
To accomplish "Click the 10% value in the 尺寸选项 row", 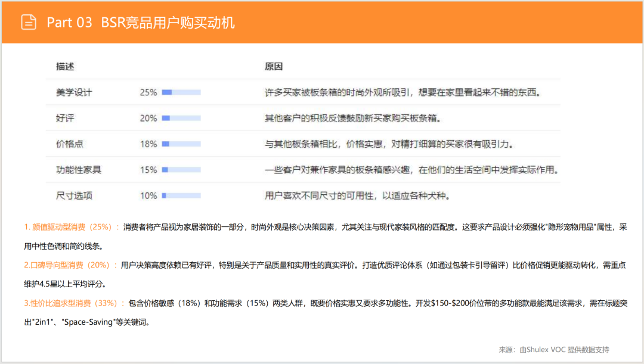I will pos(148,196).
